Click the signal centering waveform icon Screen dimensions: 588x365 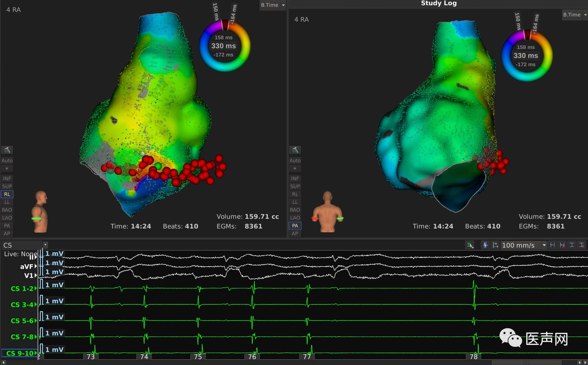(x=485, y=245)
